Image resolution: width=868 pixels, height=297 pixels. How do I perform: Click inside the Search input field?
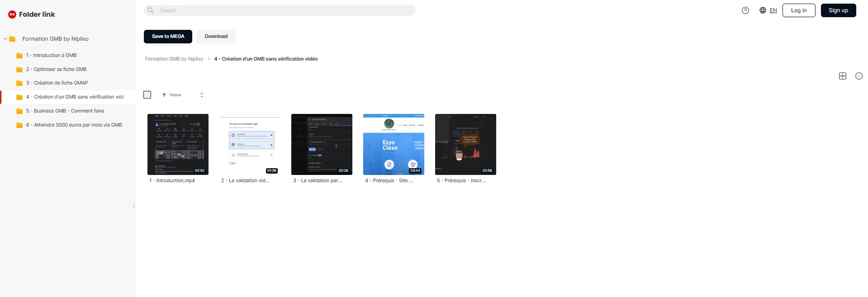(x=285, y=10)
